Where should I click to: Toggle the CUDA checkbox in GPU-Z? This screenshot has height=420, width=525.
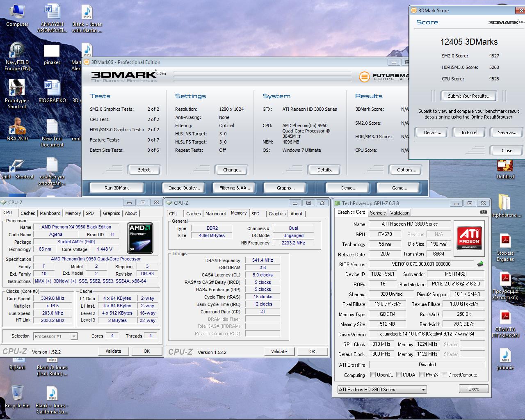[x=399, y=374]
